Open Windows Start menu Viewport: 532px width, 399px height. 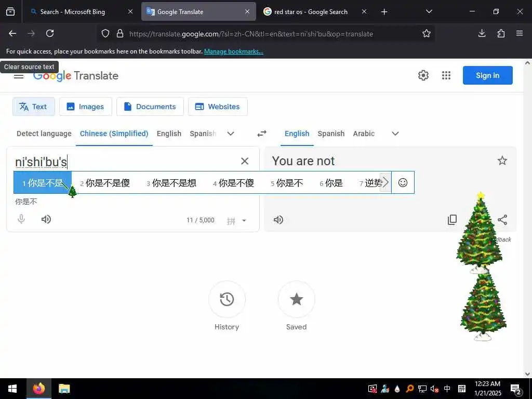(x=13, y=389)
